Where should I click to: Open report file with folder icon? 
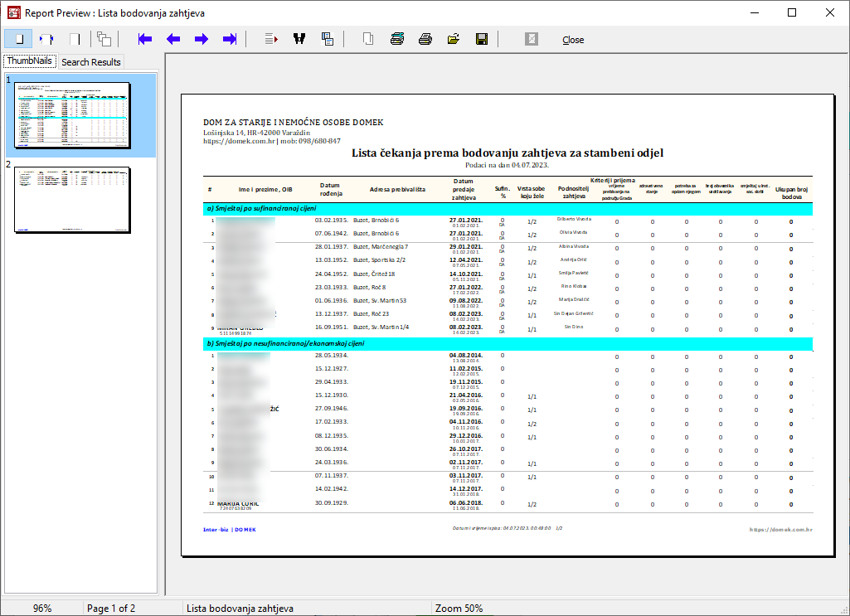(454, 39)
